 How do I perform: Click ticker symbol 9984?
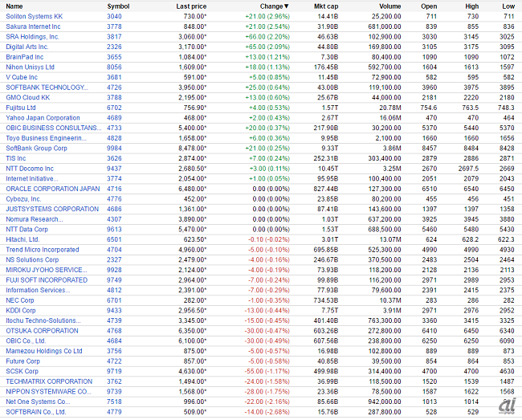coord(114,149)
